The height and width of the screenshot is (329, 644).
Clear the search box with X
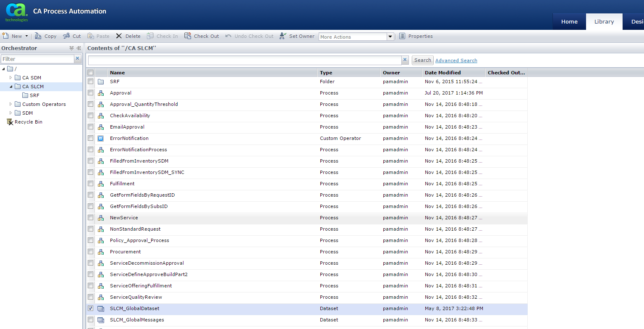[405, 60]
